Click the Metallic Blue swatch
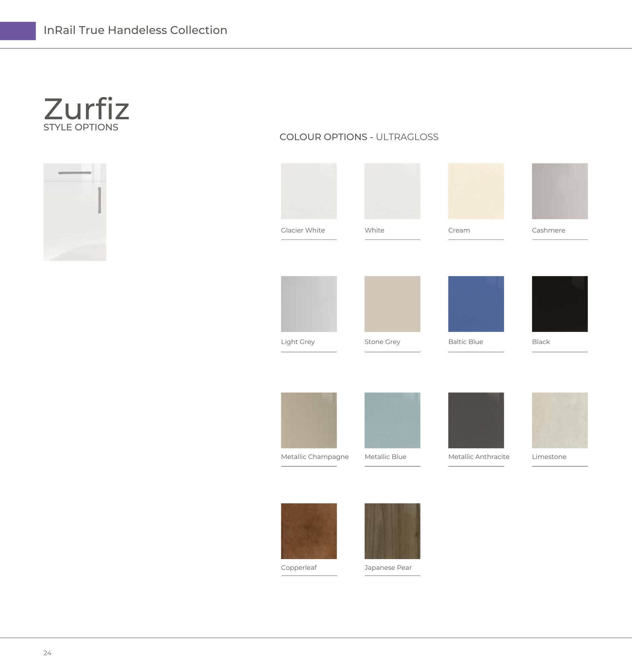Image resolution: width=632 pixels, height=672 pixels. (x=392, y=420)
